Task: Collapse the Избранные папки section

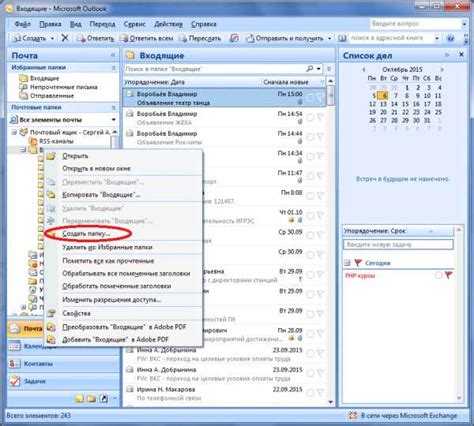Action: tap(113, 68)
